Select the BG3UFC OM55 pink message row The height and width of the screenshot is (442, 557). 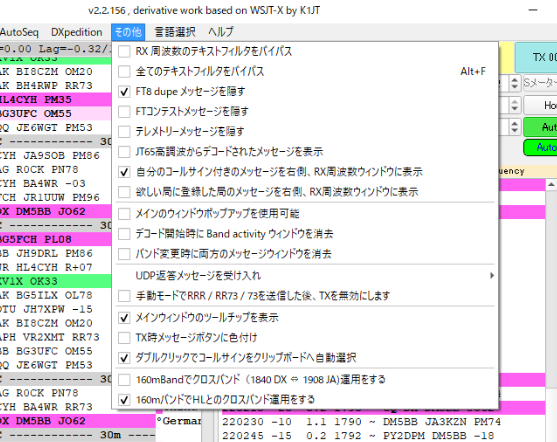(55, 114)
